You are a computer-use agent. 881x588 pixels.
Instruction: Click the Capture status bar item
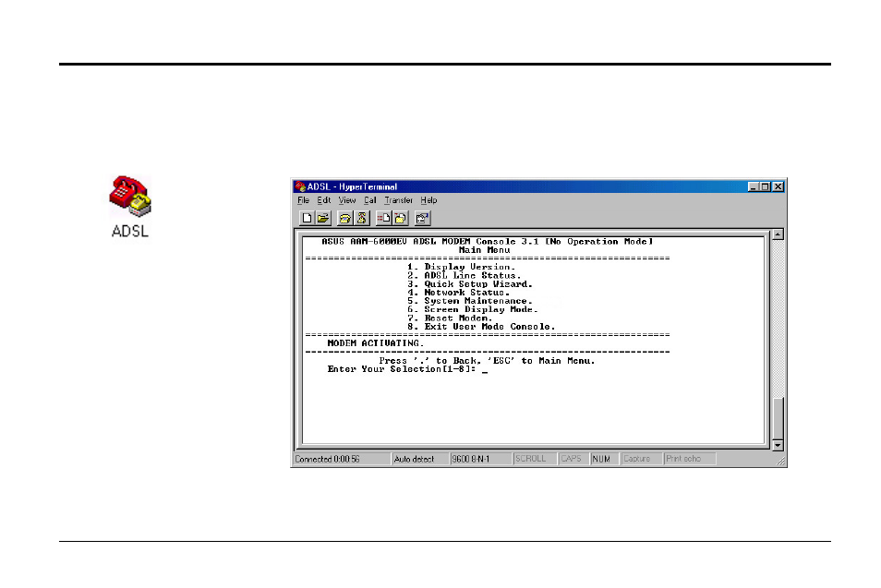pos(637,459)
